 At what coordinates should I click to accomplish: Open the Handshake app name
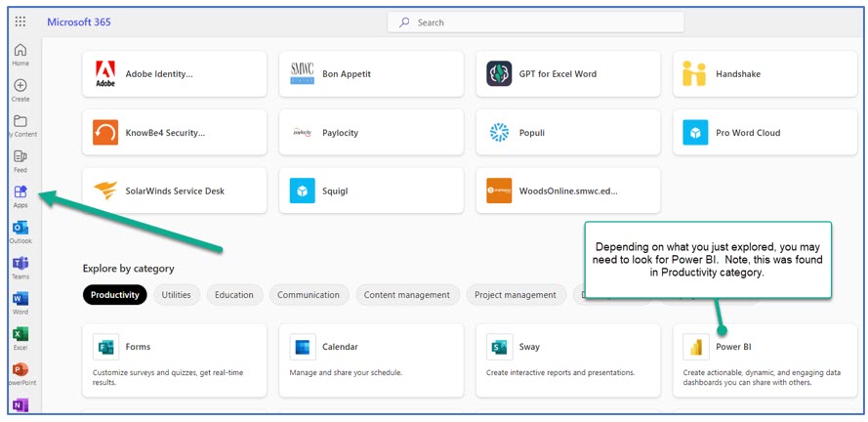coord(738,73)
